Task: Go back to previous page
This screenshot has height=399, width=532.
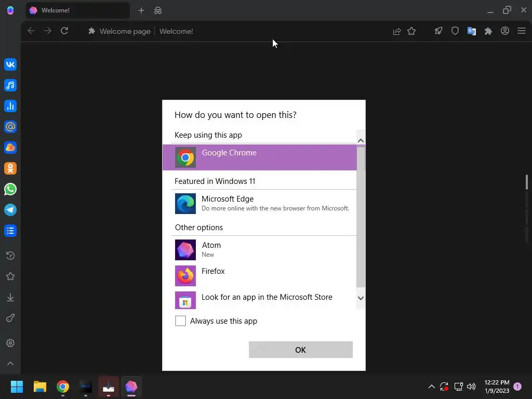Action: 31,31
